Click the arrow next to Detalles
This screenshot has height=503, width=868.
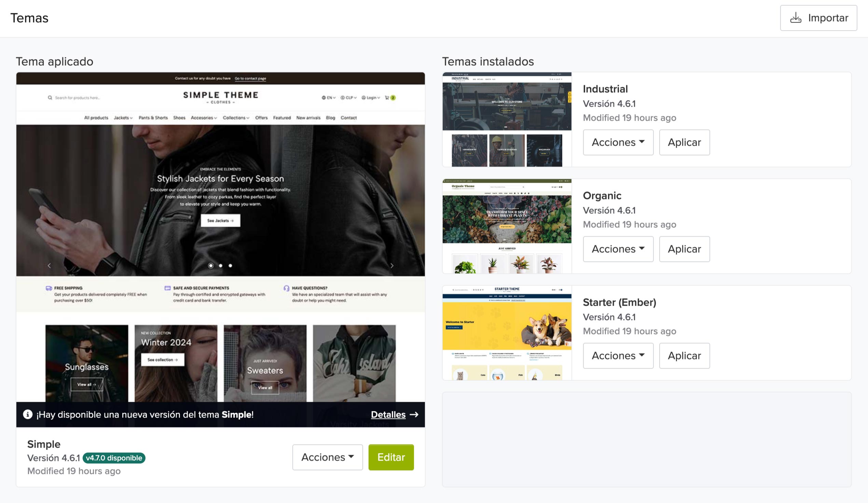click(x=414, y=414)
